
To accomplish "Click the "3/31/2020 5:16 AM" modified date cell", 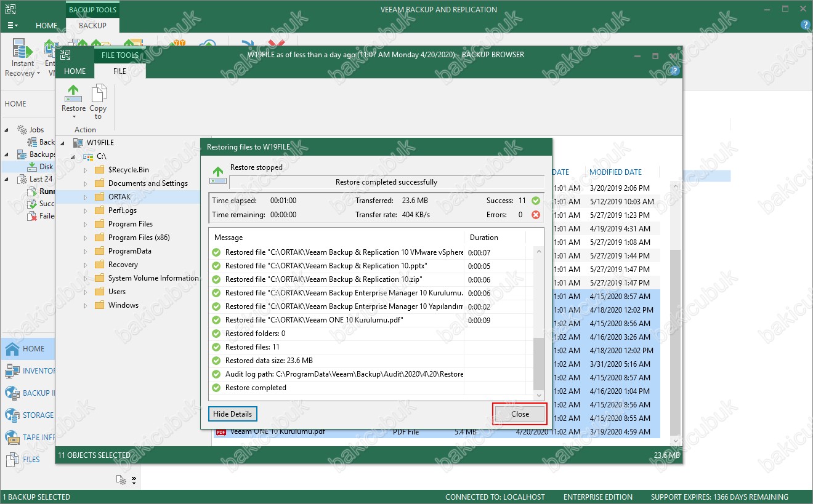I will click(x=619, y=364).
